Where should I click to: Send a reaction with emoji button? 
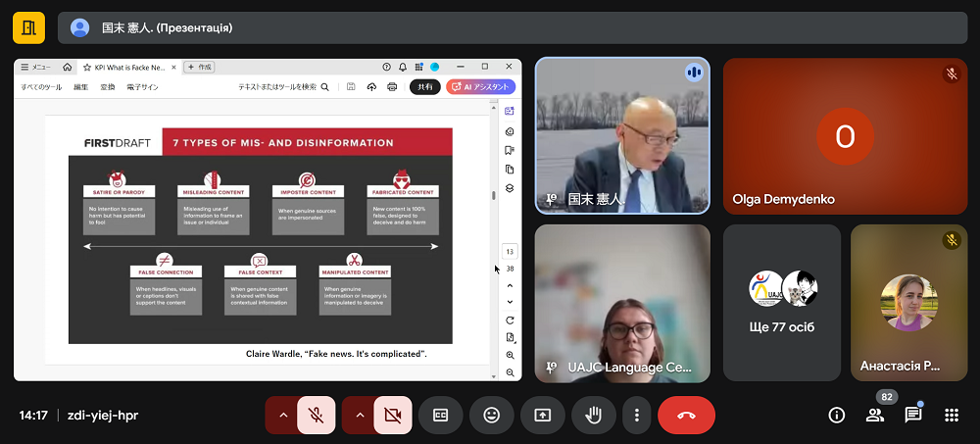[491, 415]
